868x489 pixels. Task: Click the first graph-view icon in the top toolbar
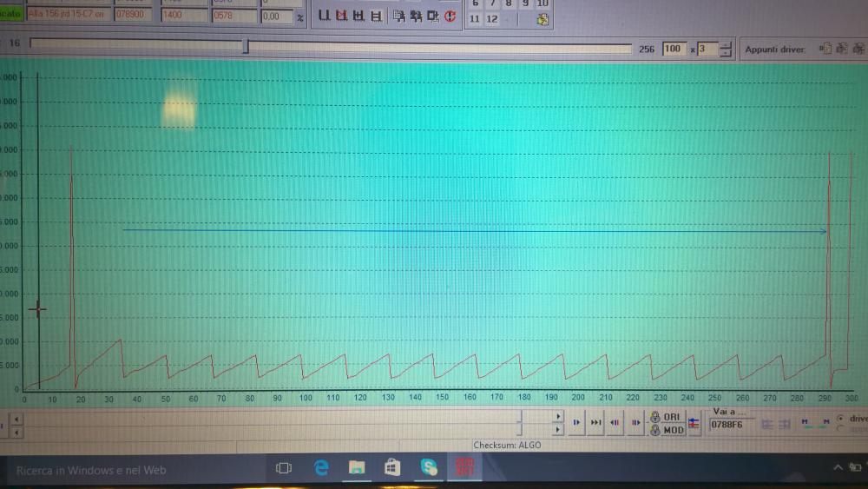325,16
